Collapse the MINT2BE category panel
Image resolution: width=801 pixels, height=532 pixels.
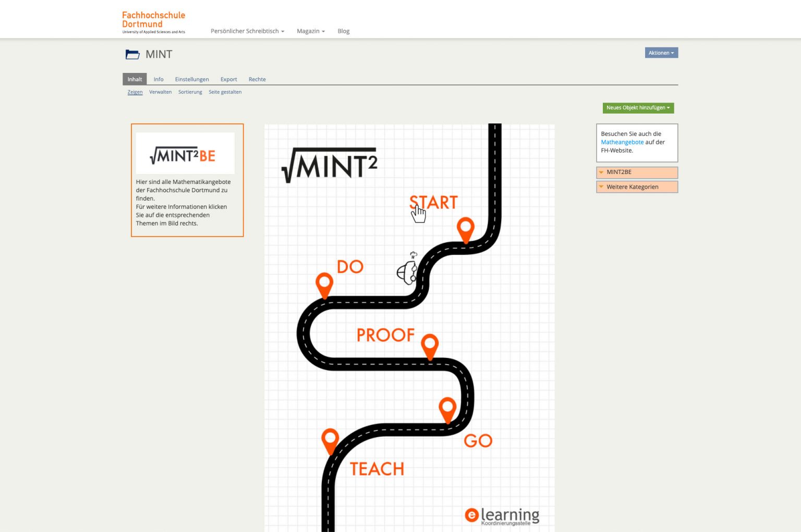(619, 172)
